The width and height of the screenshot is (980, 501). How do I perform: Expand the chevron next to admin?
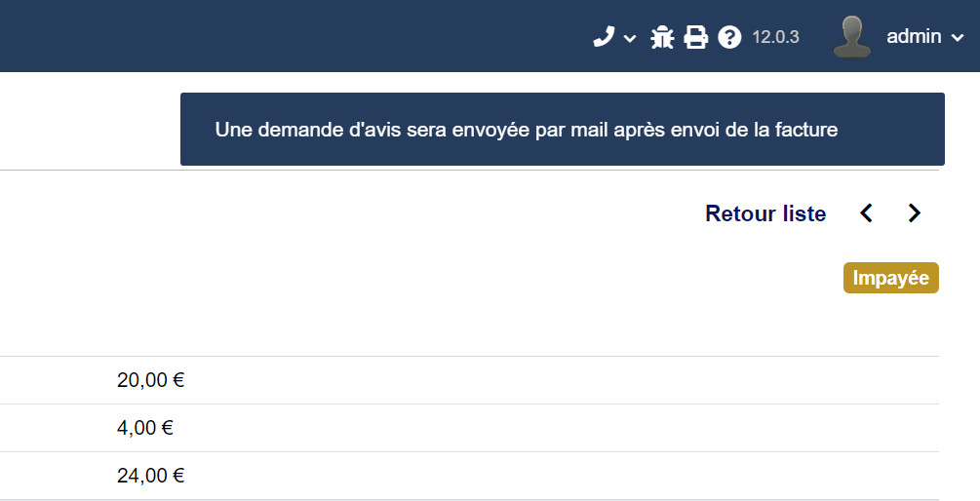coord(957,38)
